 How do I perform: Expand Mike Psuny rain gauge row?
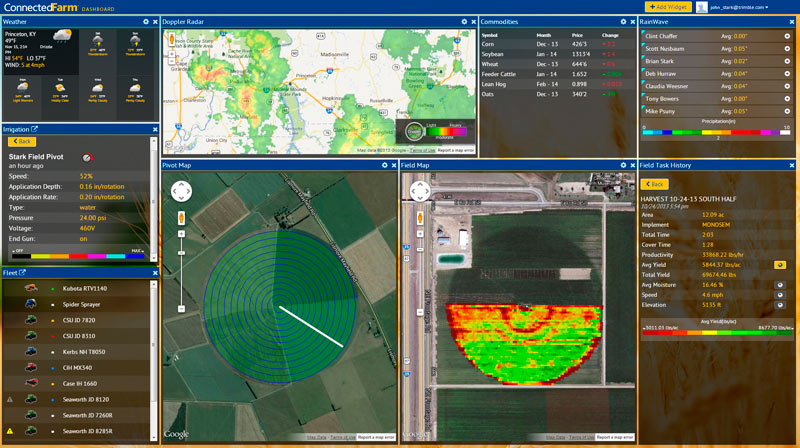(x=787, y=111)
